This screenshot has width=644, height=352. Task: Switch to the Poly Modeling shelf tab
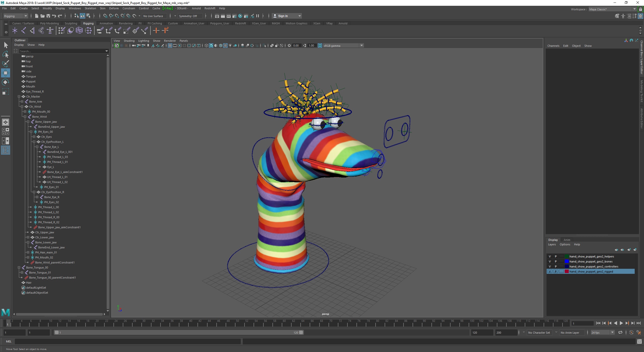pos(49,23)
